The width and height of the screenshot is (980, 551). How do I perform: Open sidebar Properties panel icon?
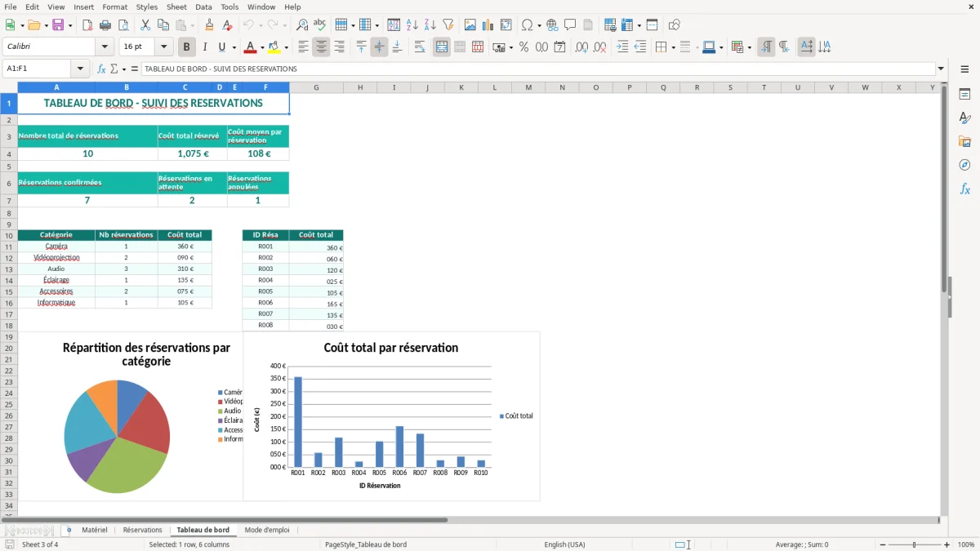coord(964,95)
